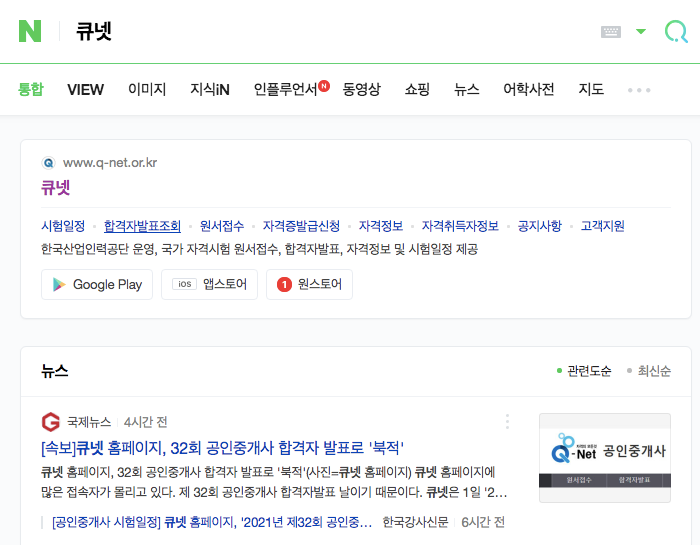
Task: Switch to the 동영상 tab
Action: point(361,89)
